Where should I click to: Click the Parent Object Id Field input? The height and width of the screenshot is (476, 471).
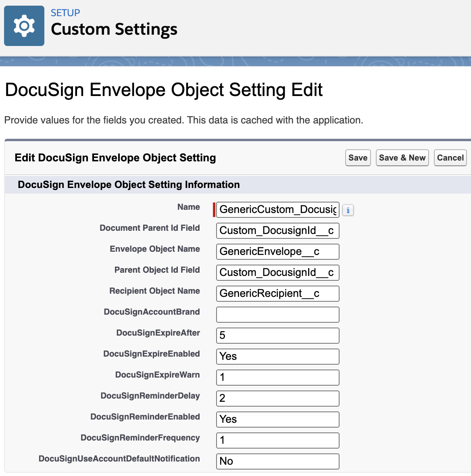point(278,273)
